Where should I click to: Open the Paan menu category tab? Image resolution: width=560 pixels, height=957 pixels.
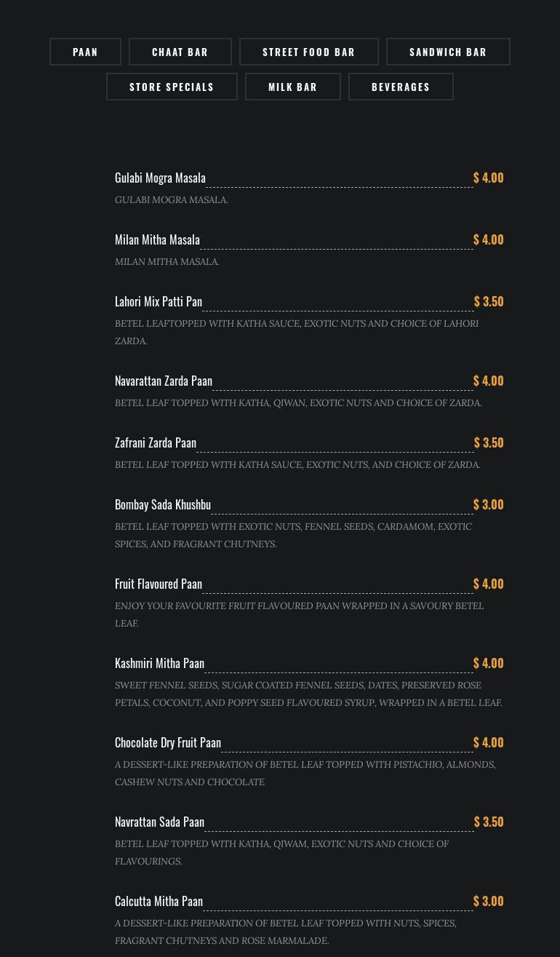[x=85, y=52]
